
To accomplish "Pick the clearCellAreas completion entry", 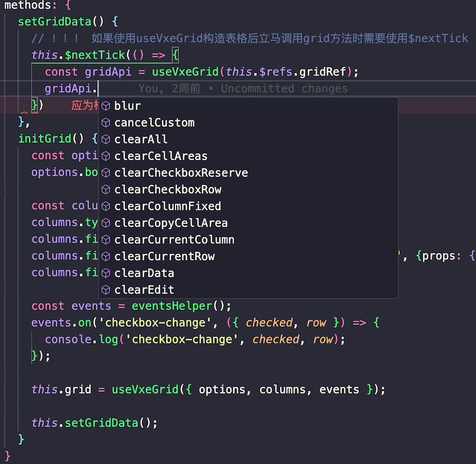I will (248, 156).
